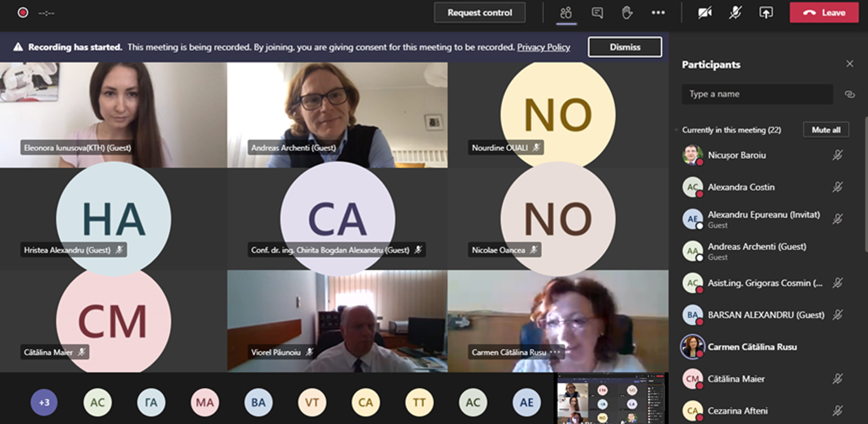Click Eleonora Iunusova video tile
The image size is (868, 424).
(113, 115)
